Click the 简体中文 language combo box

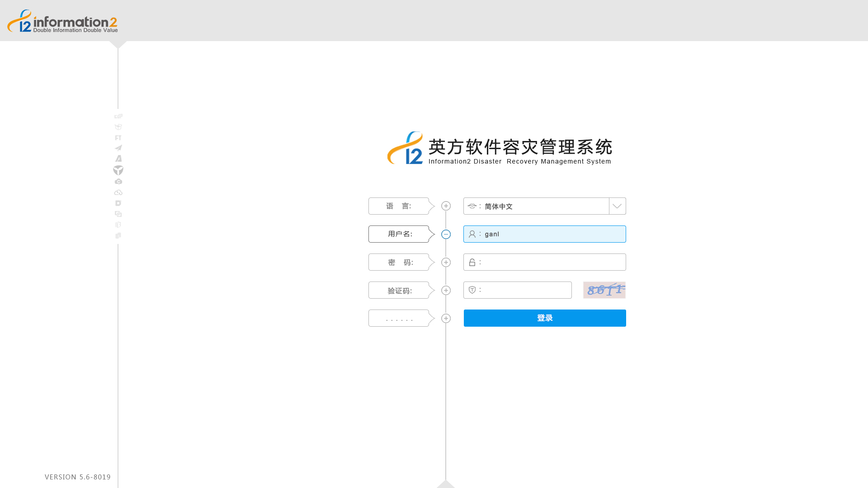(x=536, y=206)
